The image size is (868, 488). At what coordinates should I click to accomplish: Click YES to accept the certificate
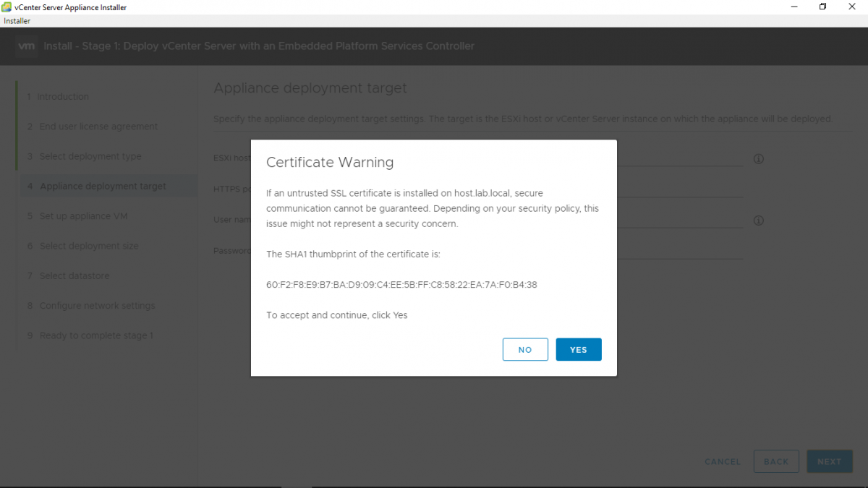coord(579,349)
